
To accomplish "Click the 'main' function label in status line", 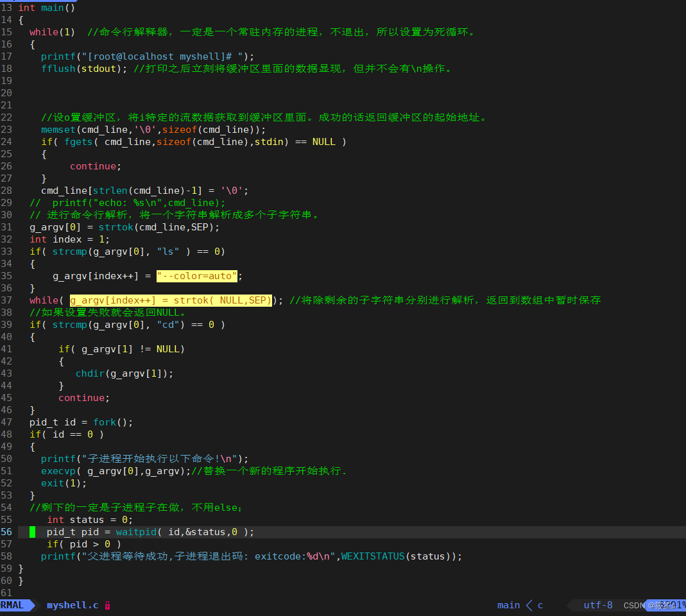I will click(508, 606).
